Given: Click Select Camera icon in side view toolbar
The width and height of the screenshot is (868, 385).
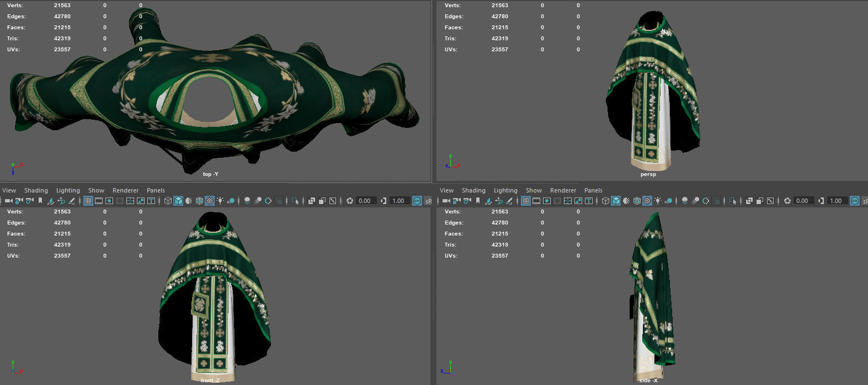Looking at the screenshot, I should (446, 201).
